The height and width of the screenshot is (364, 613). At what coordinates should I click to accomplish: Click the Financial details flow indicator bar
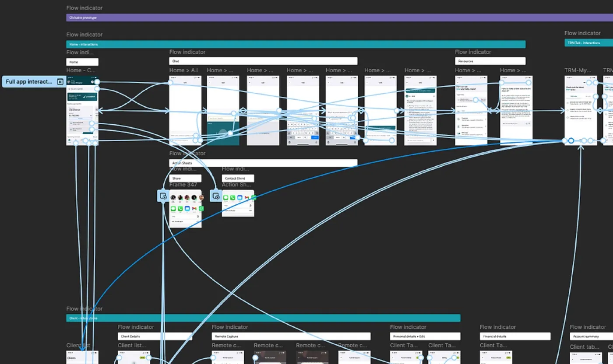coord(515,336)
